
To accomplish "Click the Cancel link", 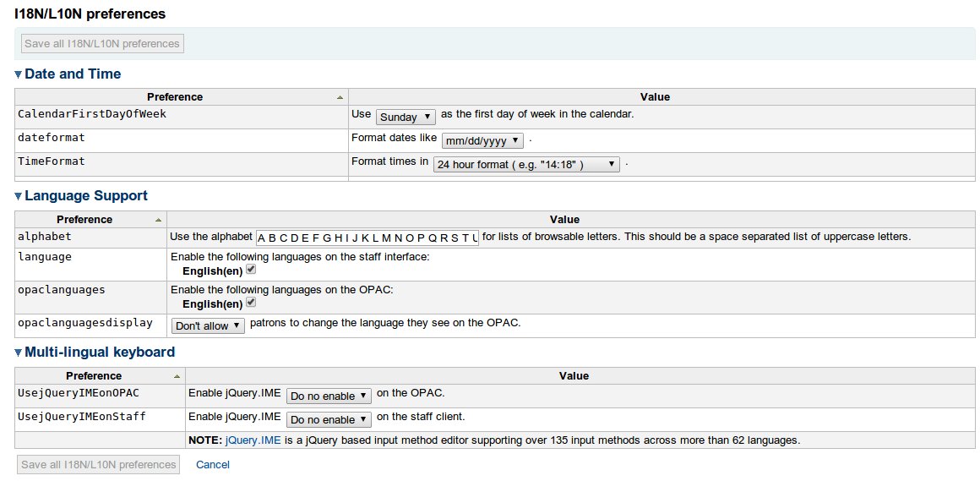I will (213, 465).
